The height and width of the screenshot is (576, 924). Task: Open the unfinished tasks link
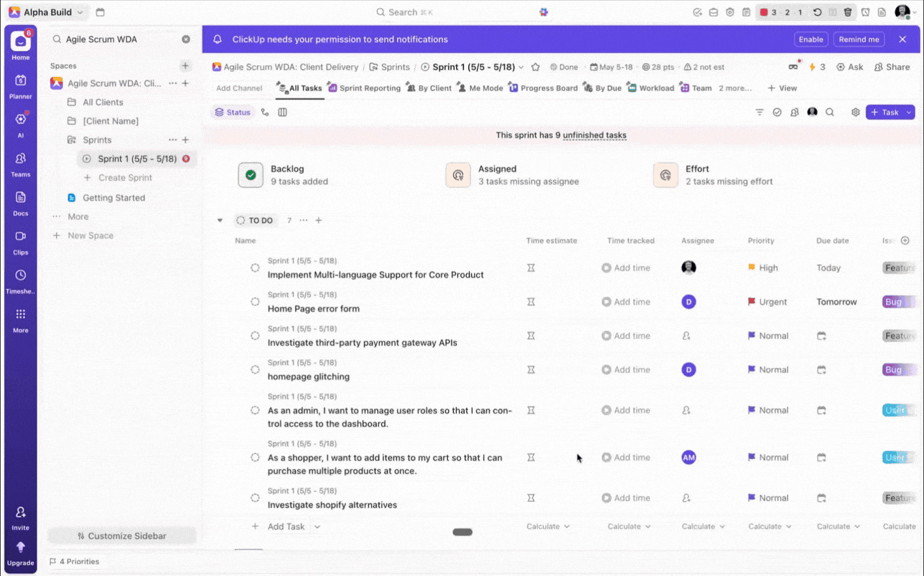[x=594, y=135]
